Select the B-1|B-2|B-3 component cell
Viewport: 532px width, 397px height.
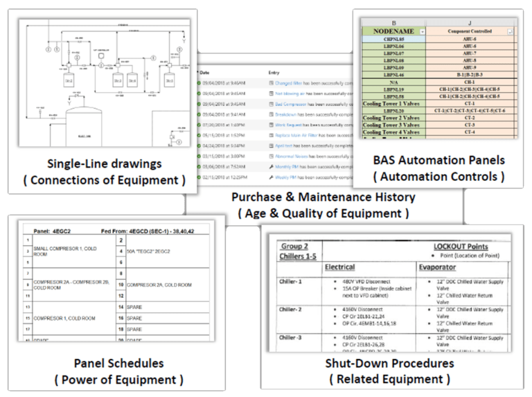coord(470,75)
